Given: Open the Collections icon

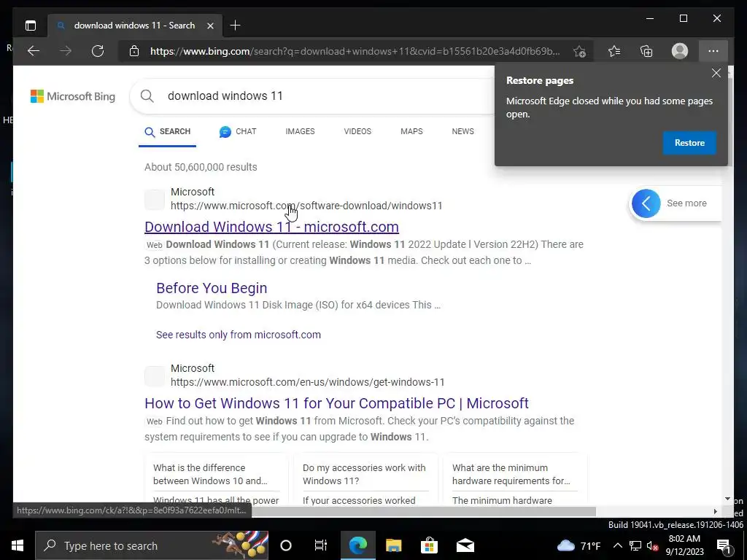Looking at the screenshot, I should 646,51.
